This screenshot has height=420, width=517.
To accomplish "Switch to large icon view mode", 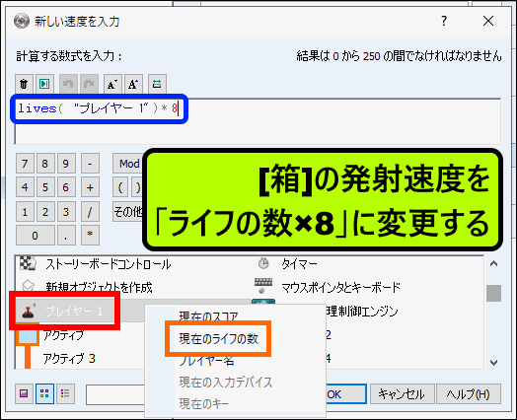I will [24, 393].
